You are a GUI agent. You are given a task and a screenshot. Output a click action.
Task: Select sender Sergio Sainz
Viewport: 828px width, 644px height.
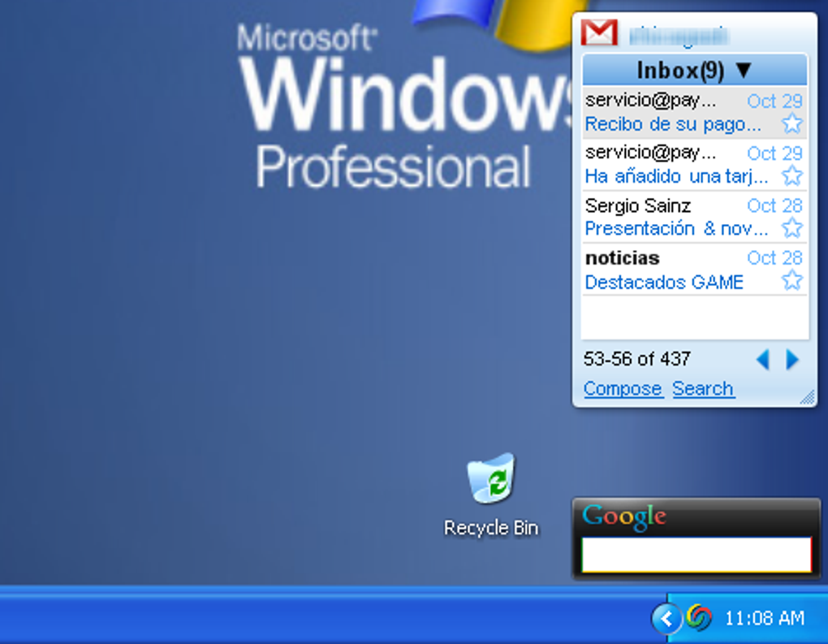[x=638, y=205]
